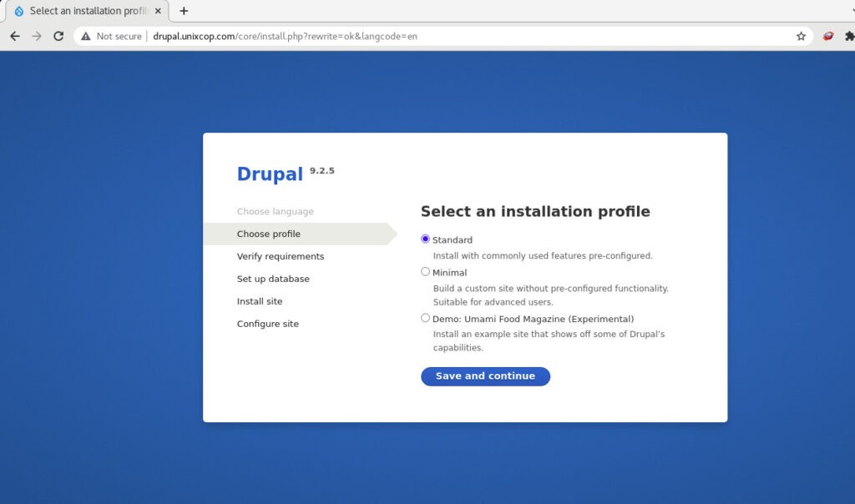This screenshot has width=855, height=504.
Task: Select the Minimal installation profile
Action: 425,272
